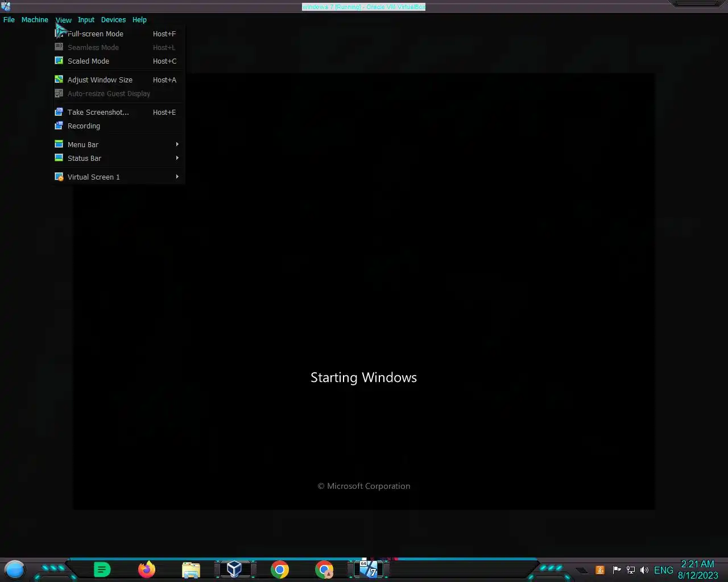Open the Chrome icon with profile badge
This screenshot has height=582, width=728.
[324, 569]
